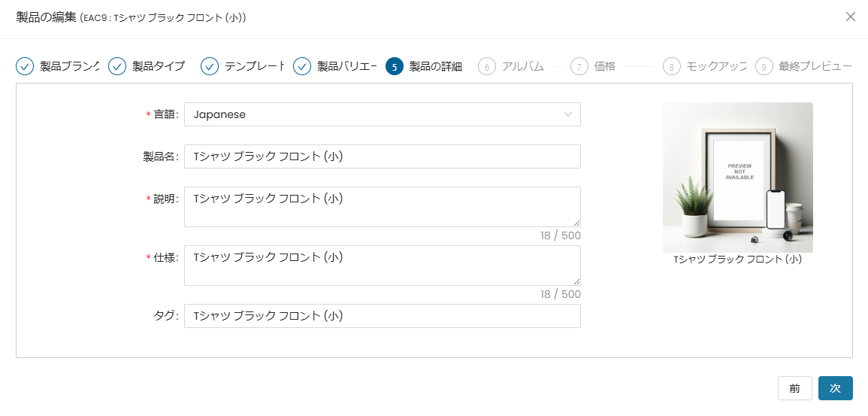
Task: Click the checkmark icon for 製品バリエーション step
Action: pyautogui.click(x=302, y=66)
